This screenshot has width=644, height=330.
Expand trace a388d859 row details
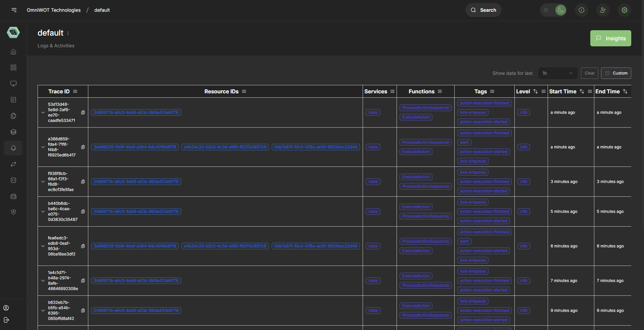pos(43,147)
